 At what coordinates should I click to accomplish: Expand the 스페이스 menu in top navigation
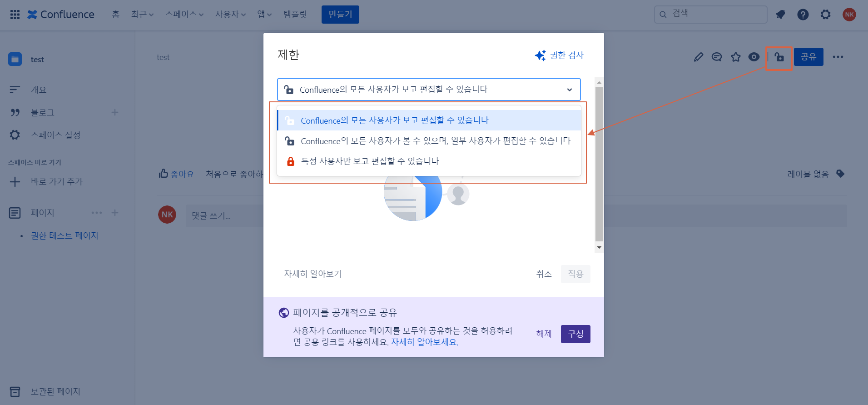pos(184,15)
